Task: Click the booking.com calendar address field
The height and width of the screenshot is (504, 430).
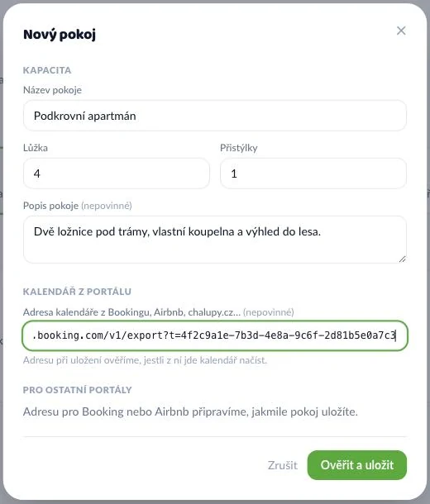Action: [215, 335]
